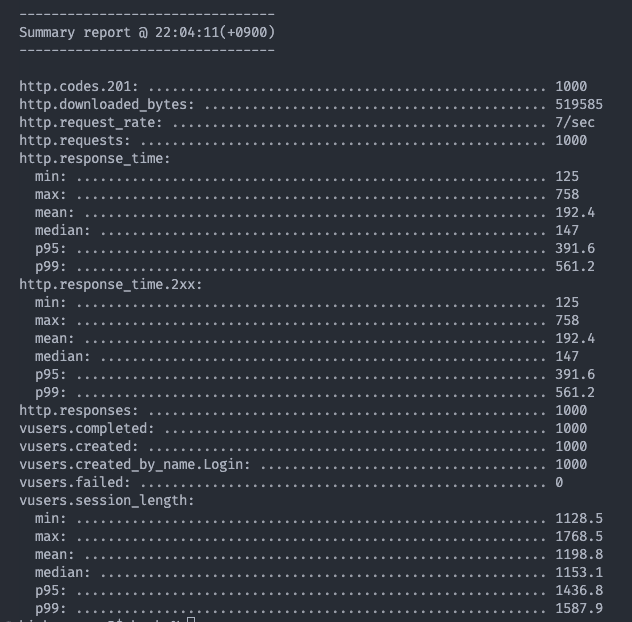Click the vusers.completed metric label

tap(87, 428)
